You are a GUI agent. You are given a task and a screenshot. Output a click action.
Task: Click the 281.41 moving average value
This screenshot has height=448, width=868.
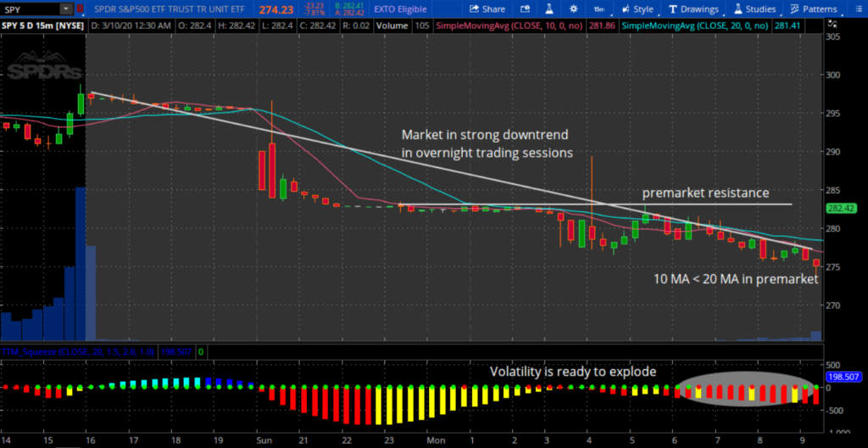click(x=786, y=25)
